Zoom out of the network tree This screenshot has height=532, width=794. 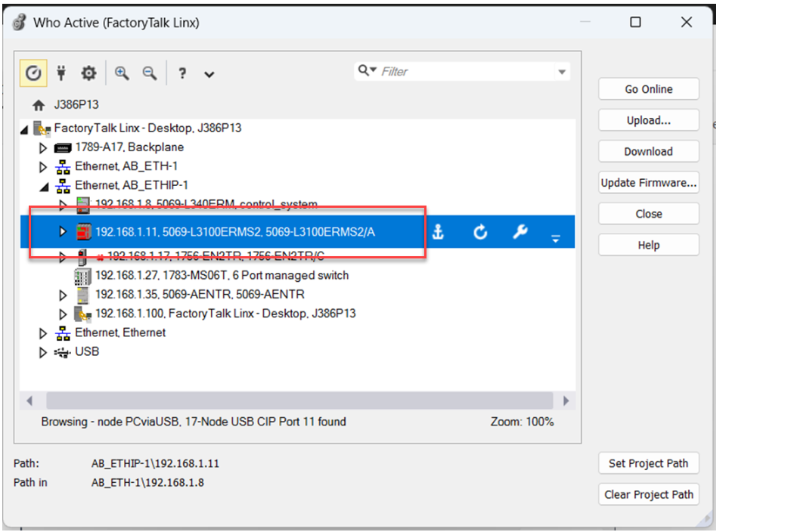tap(149, 73)
